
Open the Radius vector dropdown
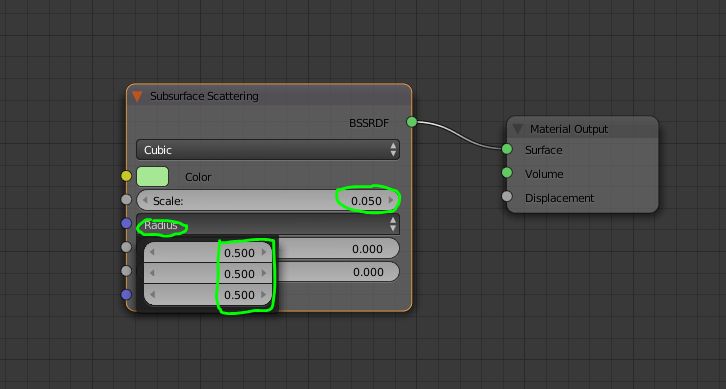coord(268,225)
